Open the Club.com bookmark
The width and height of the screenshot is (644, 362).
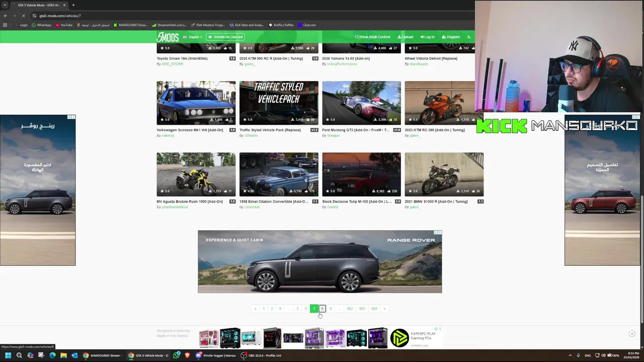(x=307, y=25)
